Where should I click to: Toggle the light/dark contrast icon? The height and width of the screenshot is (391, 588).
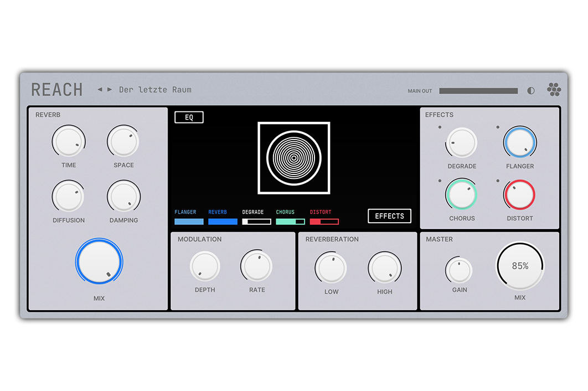531,91
